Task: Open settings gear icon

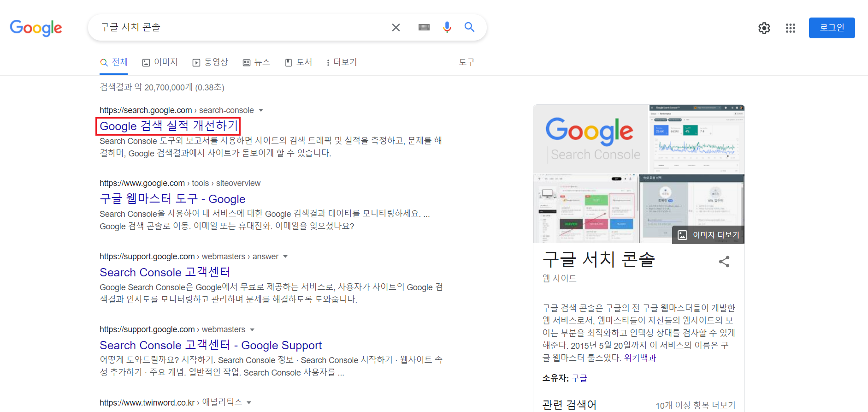Action: (x=764, y=28)
